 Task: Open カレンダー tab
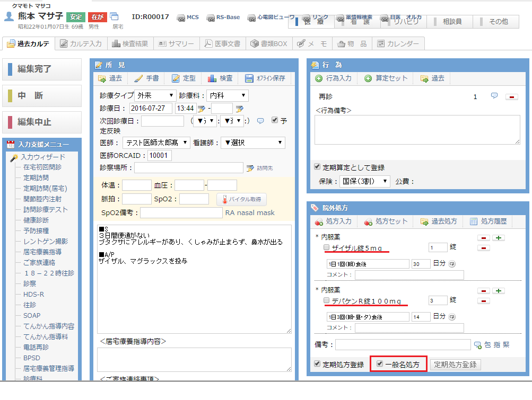tap(398, 44)
